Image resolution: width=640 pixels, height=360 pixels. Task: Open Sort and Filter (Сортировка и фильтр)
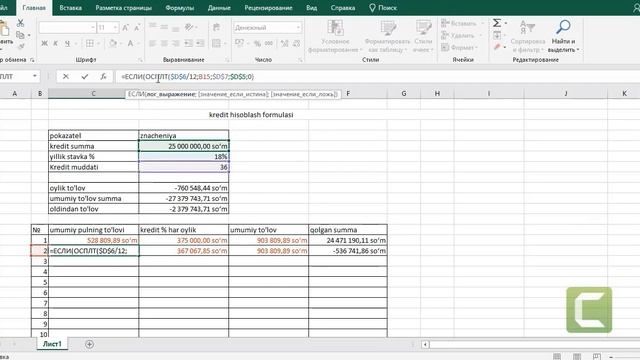coord(528,37)
